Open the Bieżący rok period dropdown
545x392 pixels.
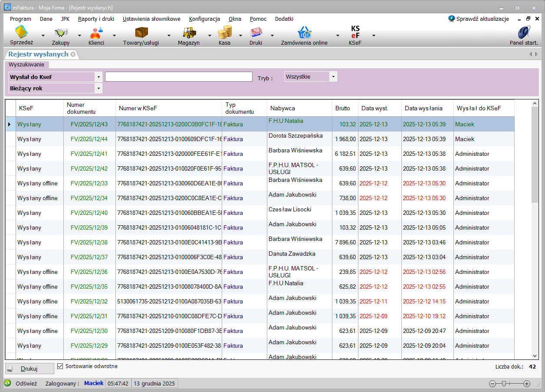tap(99, 89)
